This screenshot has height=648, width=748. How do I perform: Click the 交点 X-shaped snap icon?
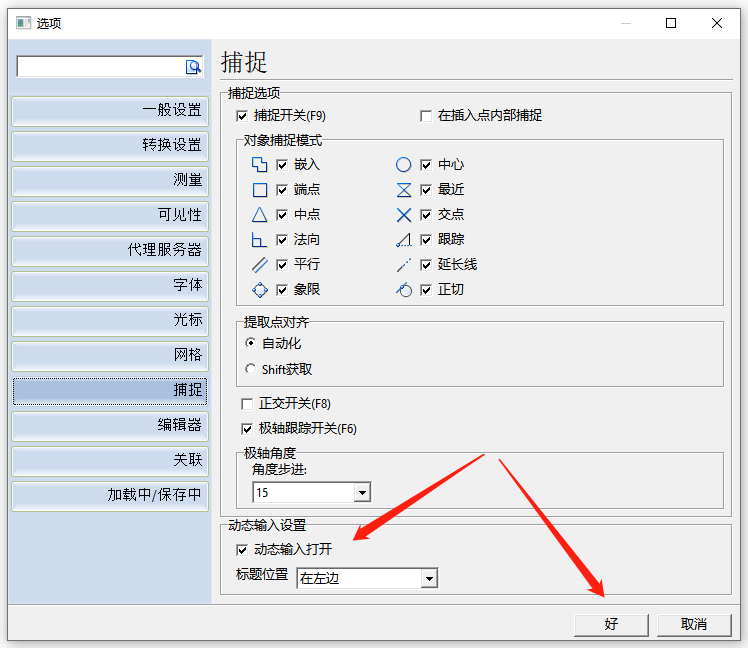404,215
